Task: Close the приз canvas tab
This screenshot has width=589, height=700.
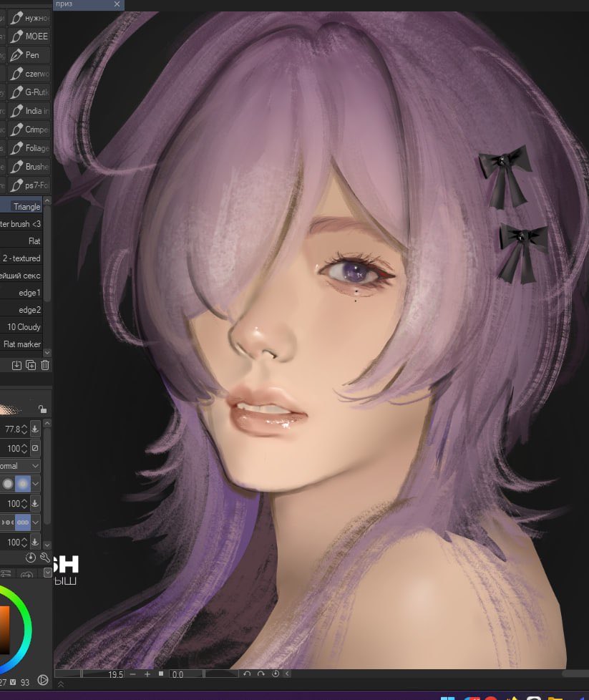Action: (x=117, y=4)
